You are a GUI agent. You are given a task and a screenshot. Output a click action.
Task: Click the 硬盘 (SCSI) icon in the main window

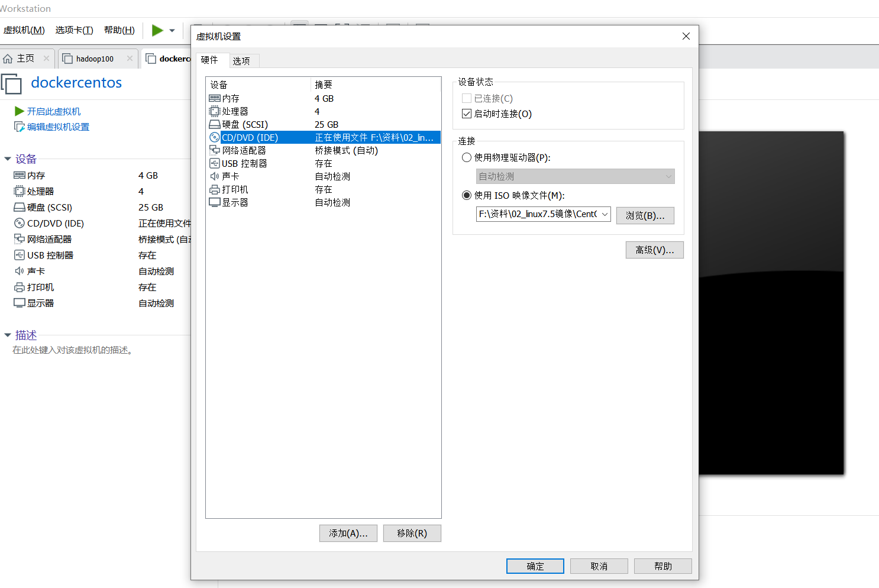[x=20, y=207]
